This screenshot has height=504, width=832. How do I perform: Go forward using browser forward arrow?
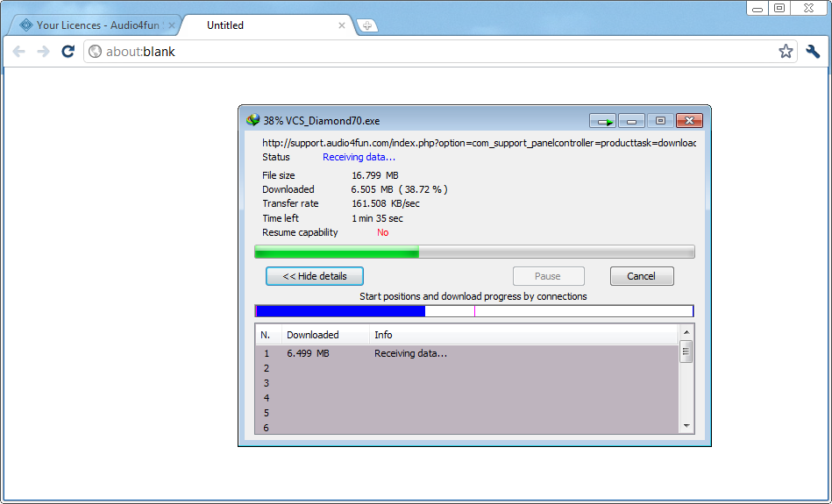[43, 52]
